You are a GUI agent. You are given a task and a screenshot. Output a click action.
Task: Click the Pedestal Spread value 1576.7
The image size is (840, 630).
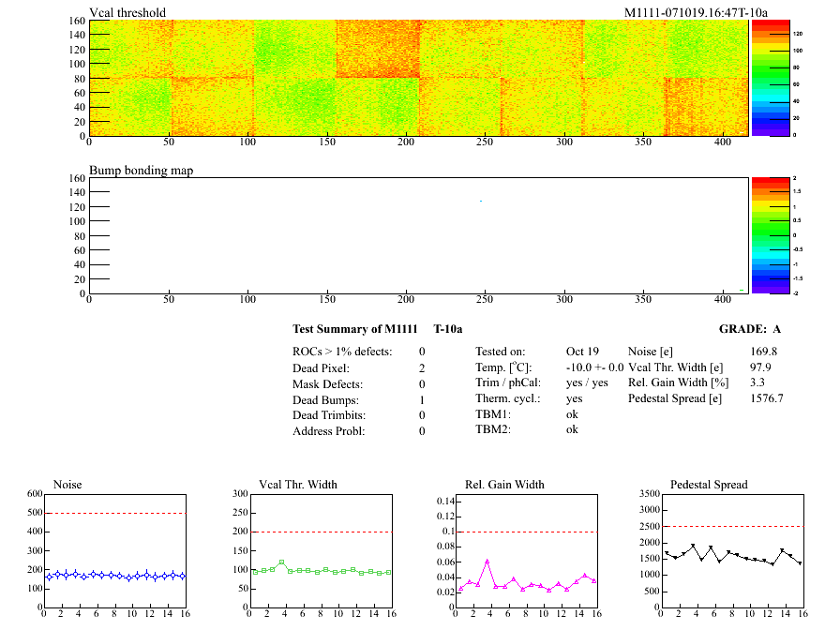pos(767,398)
